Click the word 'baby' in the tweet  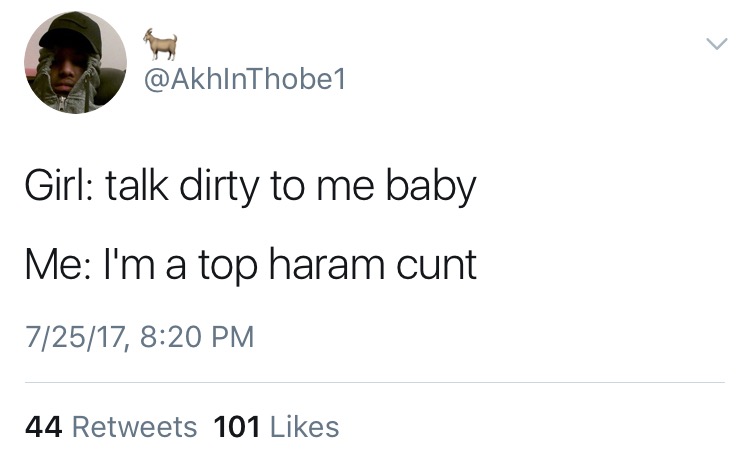click(431, 187)
